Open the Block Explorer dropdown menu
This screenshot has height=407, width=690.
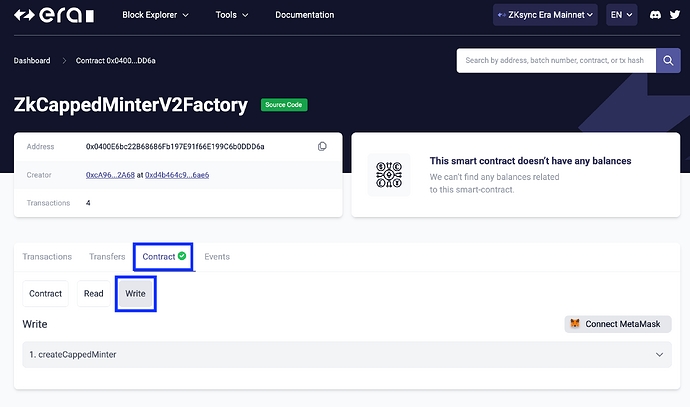(x=159, y=16)
